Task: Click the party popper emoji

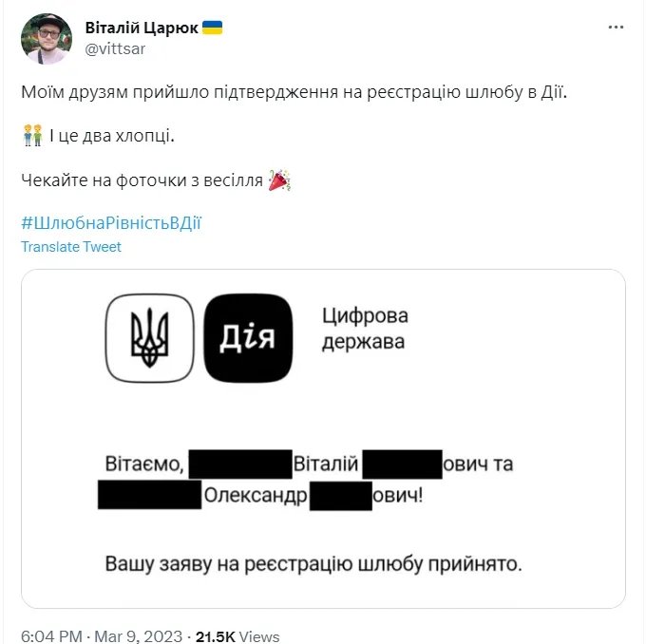Action: [279, 180]
